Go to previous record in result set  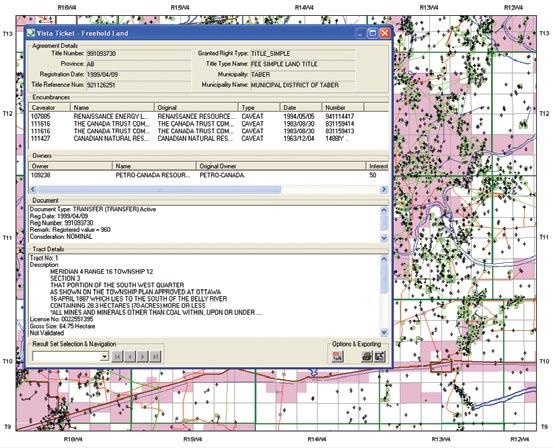[130, 356]
